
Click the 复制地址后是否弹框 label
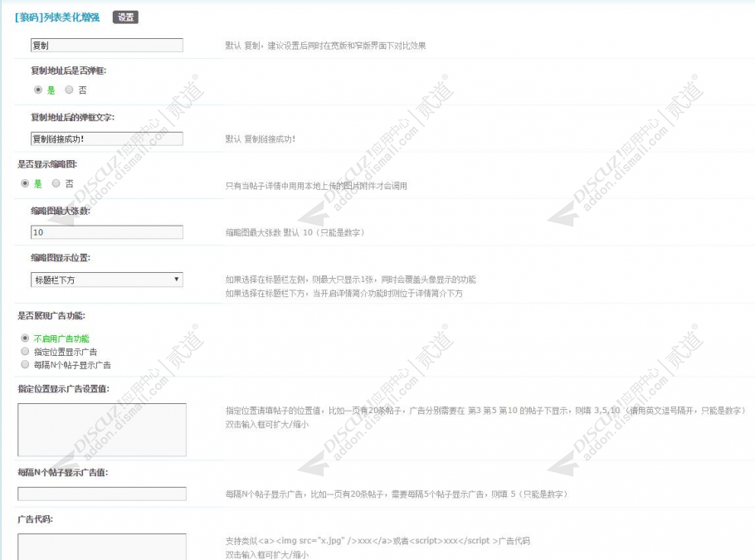(68, 71)
